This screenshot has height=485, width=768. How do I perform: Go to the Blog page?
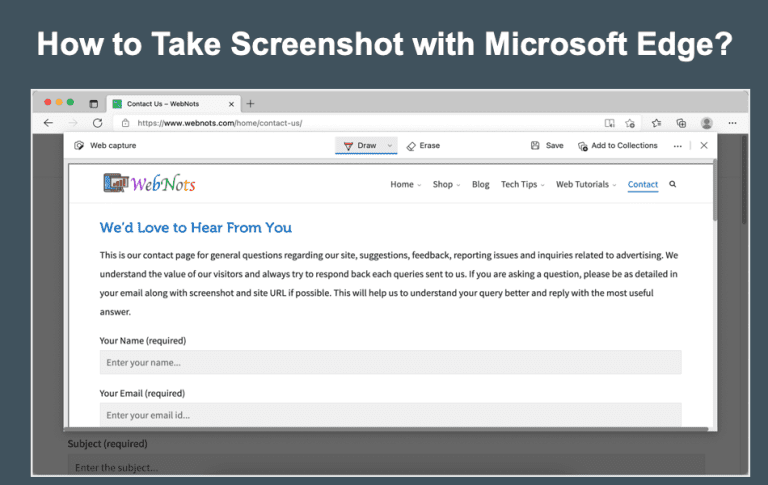[x=480, y=184]
